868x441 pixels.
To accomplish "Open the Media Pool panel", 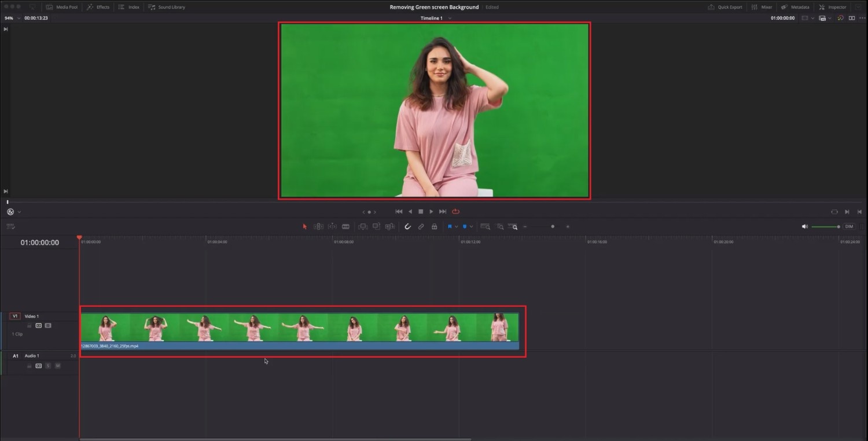I will [61, 7].
